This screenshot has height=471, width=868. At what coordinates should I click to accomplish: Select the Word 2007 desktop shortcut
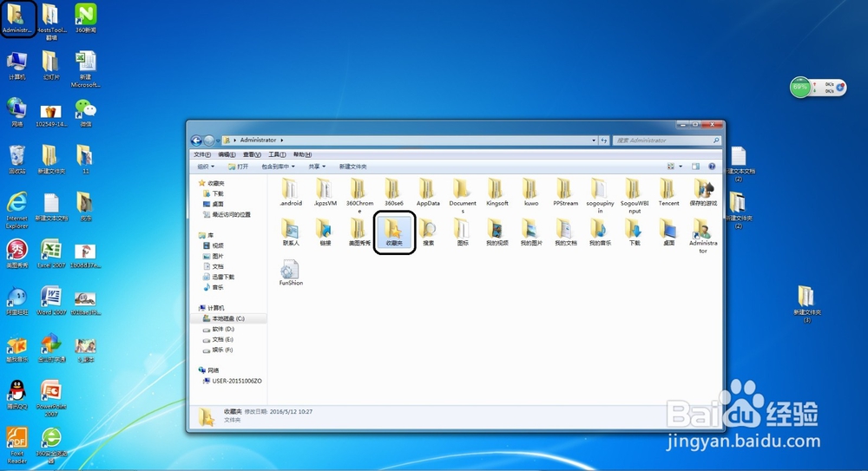(51, 301)
